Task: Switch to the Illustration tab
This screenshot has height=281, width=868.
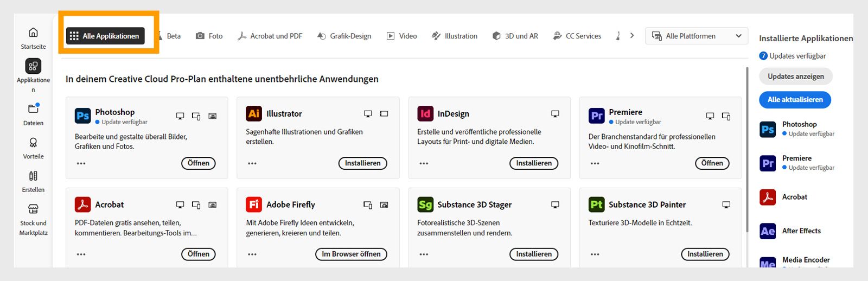Action: (454, 36)
